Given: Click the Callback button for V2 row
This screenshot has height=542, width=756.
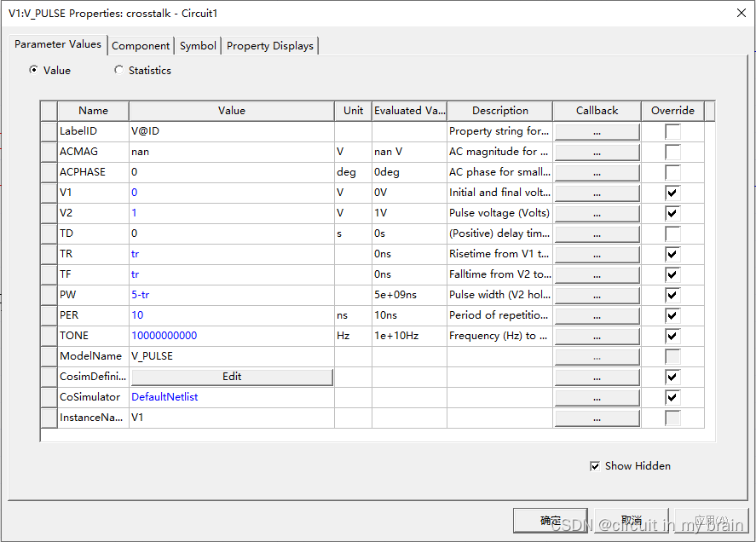Looking at the screenshot, I should pyautogui.click(x=597, y=213).
